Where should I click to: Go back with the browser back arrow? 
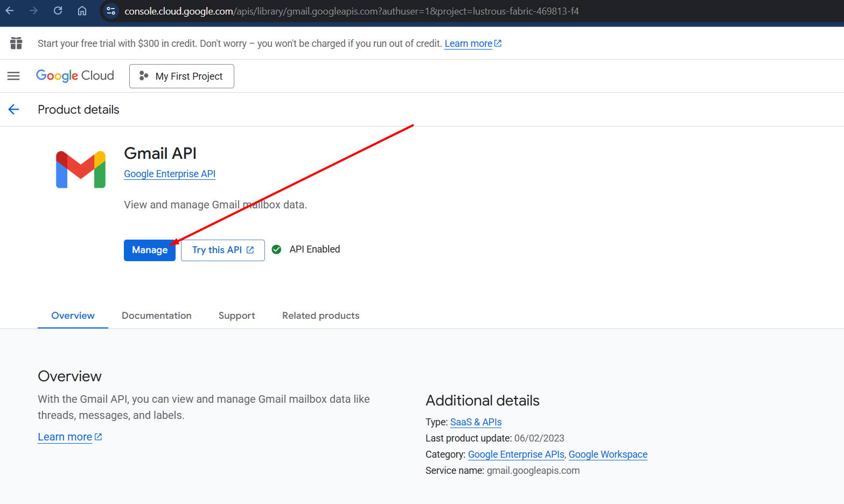(x=10, y=11)
